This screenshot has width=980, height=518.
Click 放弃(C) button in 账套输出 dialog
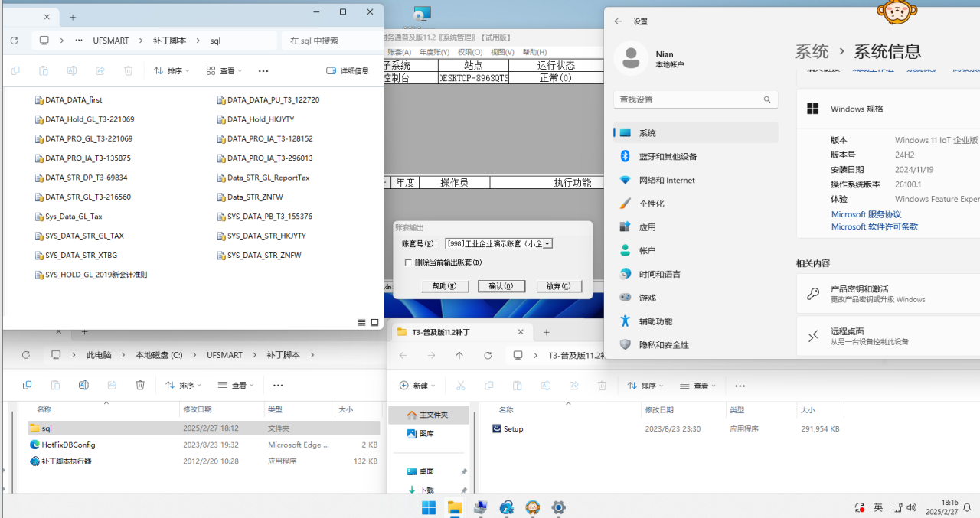click(558, 286)
